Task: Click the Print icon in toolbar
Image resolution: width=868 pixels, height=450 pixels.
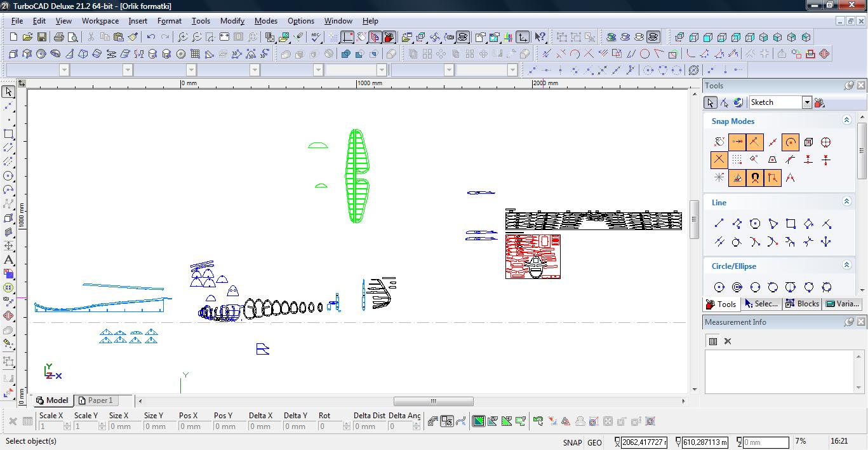Action: 60,37
